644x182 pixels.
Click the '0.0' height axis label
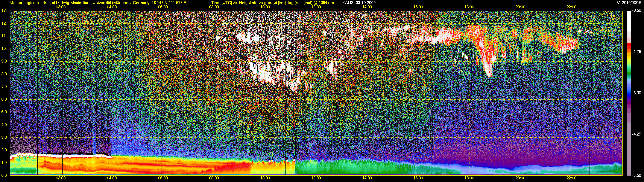tap(4, 176)
